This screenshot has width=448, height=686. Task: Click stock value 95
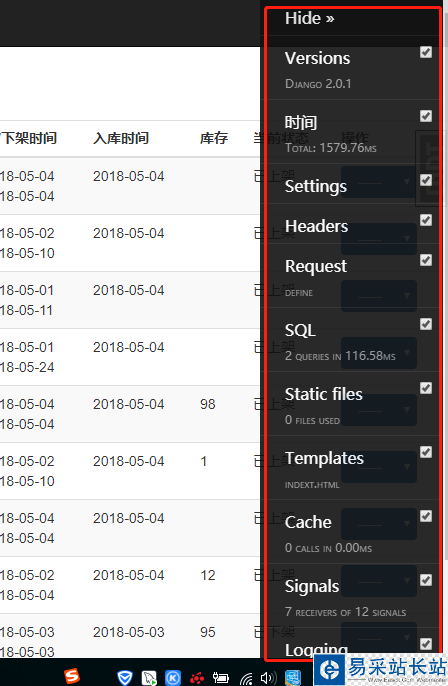coord(208,632)
